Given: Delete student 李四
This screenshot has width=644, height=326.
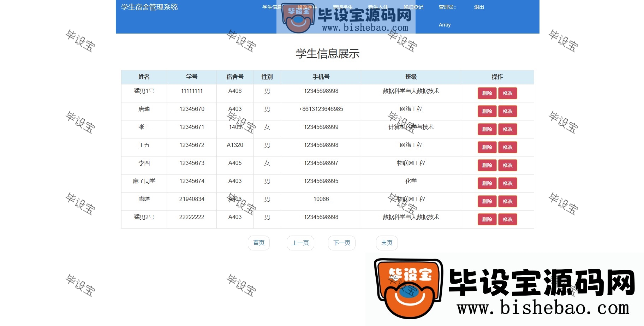Looking at the screenshot, I should pos(487,165).
